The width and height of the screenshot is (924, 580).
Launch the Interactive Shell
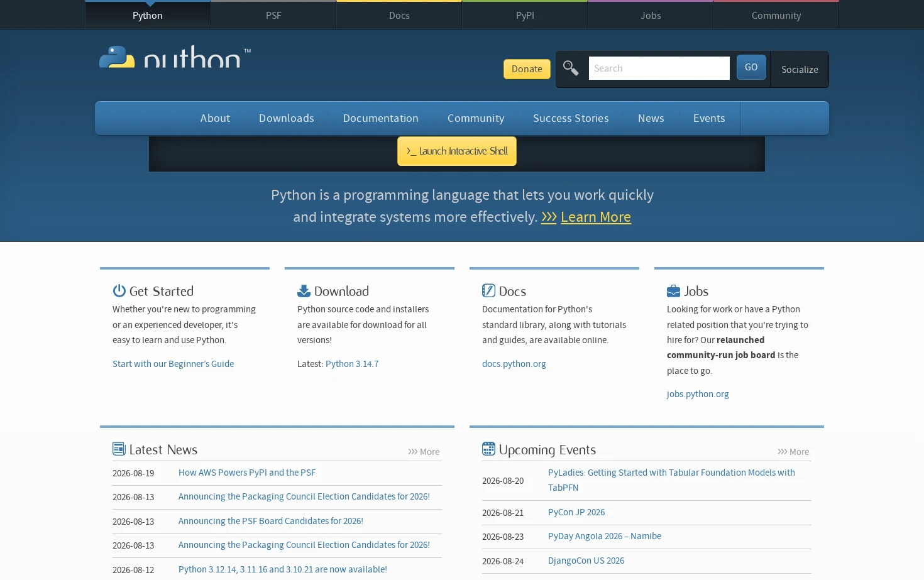pos(457,151)
